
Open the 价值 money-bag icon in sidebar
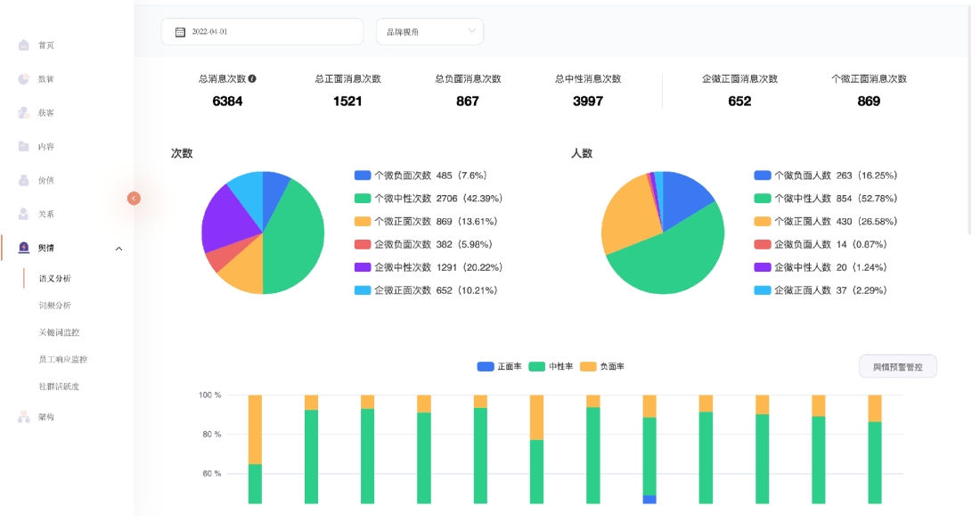click(24, 180)
